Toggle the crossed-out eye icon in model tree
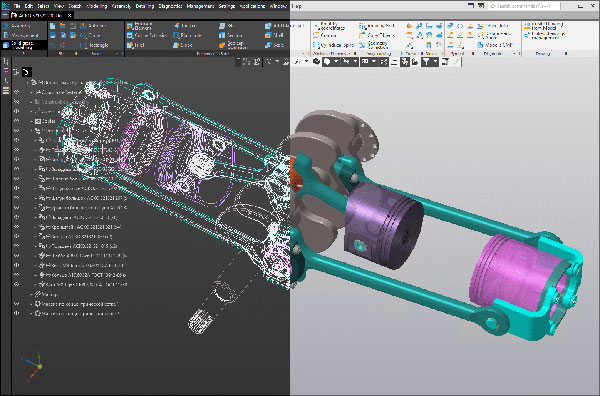This screenshot has height=396, width=600. pyautogui.click(x=16, y=102)
